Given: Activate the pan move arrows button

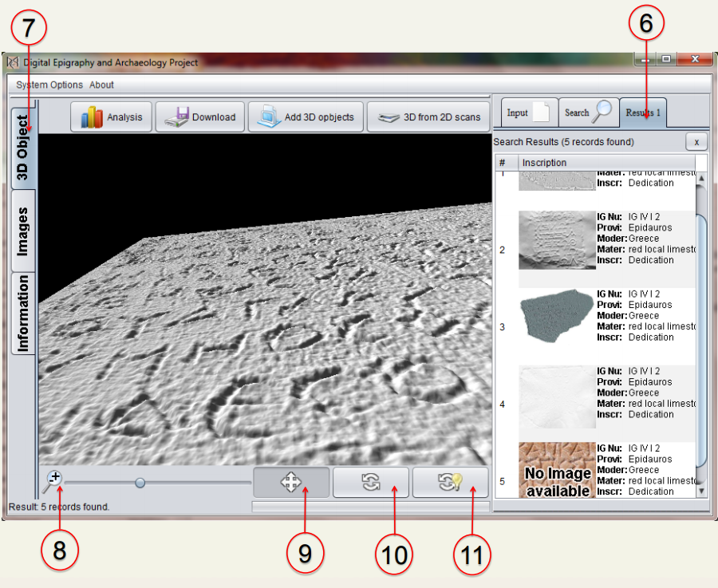Looking at the screenshot, I should [x=290, y=483].
